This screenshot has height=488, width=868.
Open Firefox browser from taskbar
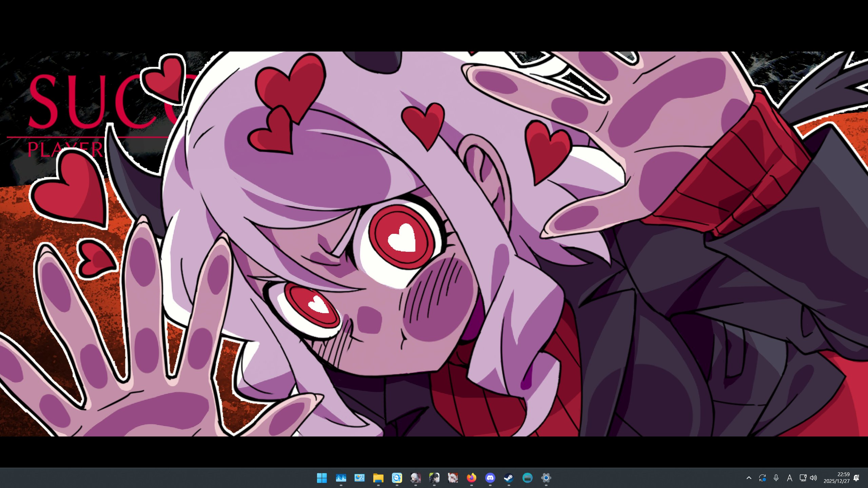coord(471,478)
